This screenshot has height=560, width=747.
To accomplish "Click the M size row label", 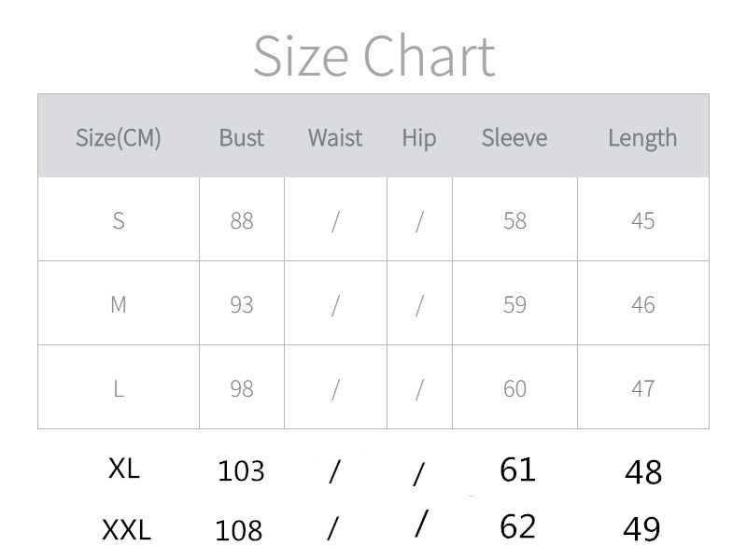I will (119, 304).
